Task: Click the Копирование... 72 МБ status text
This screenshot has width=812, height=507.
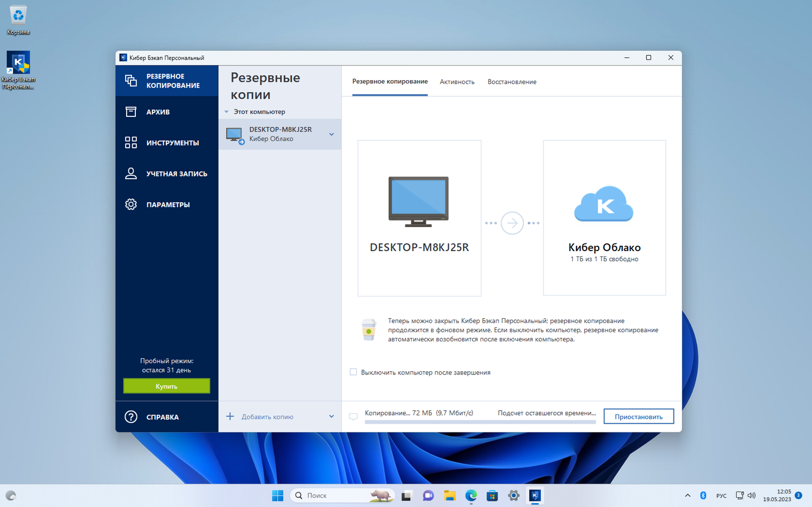Action: click(419, 413)
